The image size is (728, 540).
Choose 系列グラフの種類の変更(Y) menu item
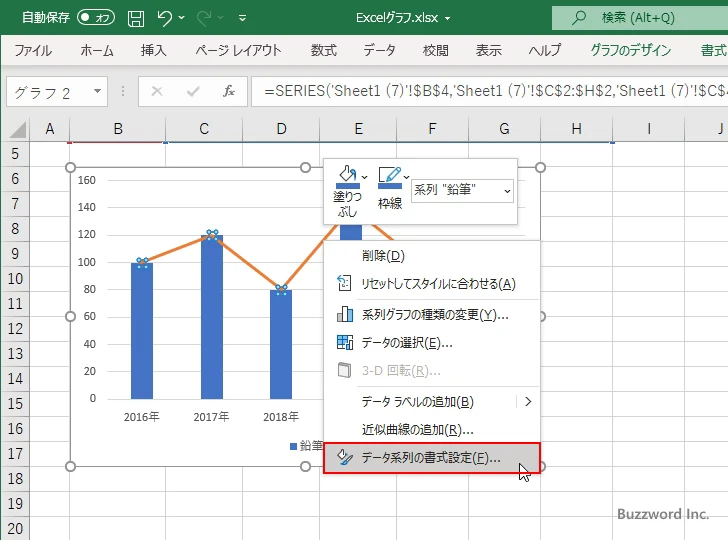[x=432, y=315]
